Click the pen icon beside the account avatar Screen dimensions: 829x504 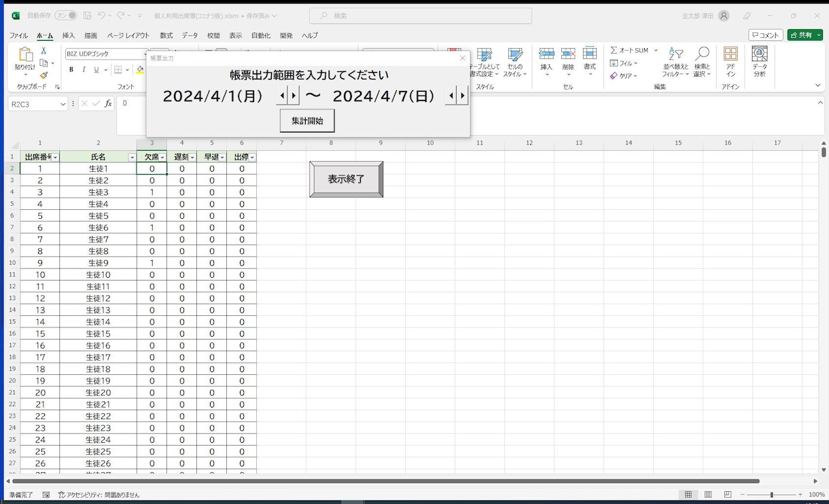click(x=747, y=16)
